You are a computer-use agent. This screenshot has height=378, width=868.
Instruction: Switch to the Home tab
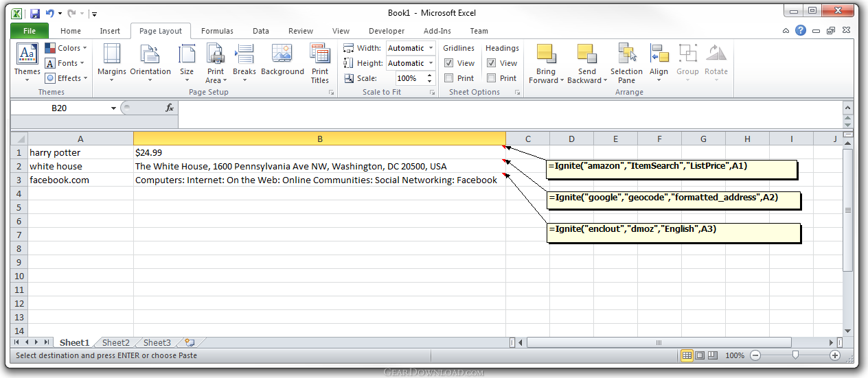click(71, 31)
